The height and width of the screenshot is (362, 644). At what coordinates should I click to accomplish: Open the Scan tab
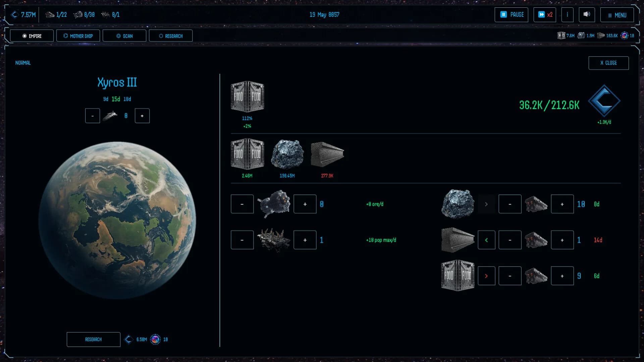coord(124,36)
